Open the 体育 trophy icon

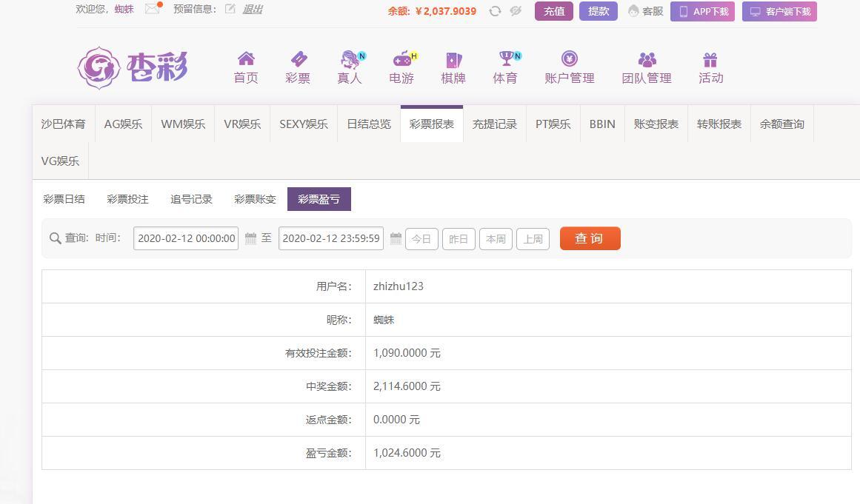[505, 59]
